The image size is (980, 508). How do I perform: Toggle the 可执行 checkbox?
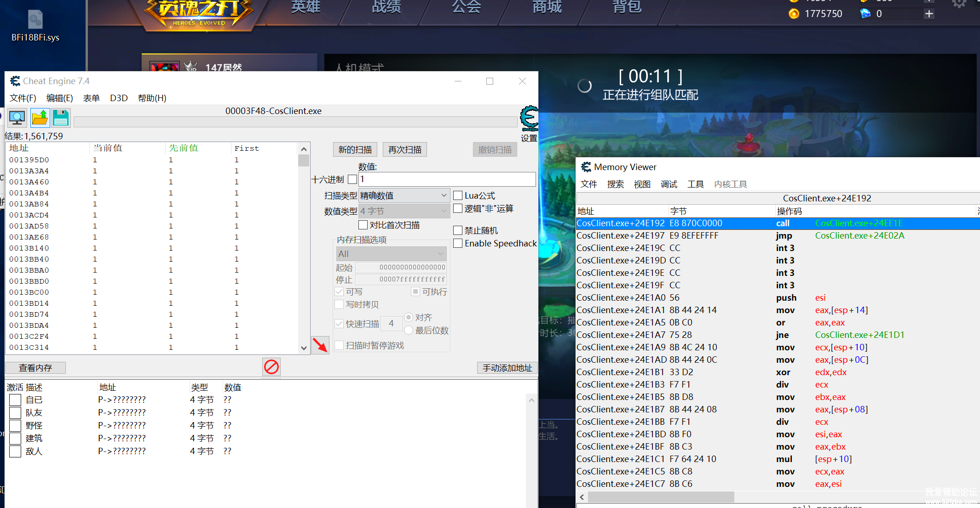click(x=415, y=291)
